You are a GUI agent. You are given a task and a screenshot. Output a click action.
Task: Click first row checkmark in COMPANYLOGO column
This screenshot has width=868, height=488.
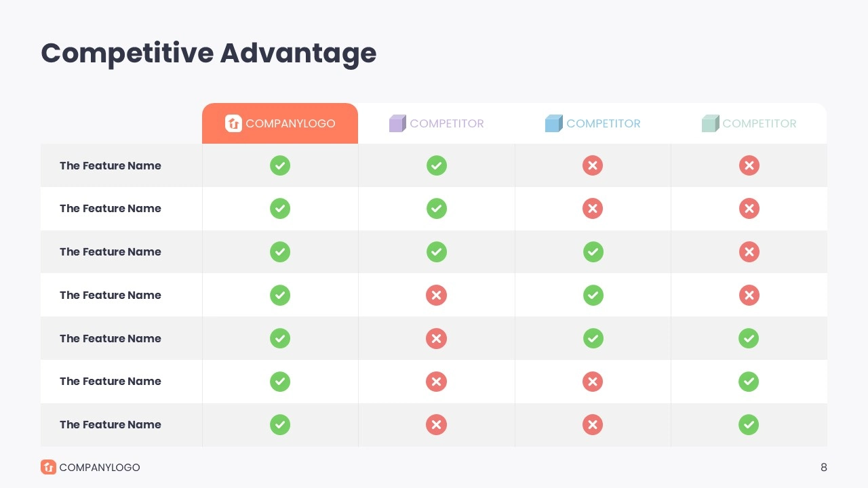(280, 165)
